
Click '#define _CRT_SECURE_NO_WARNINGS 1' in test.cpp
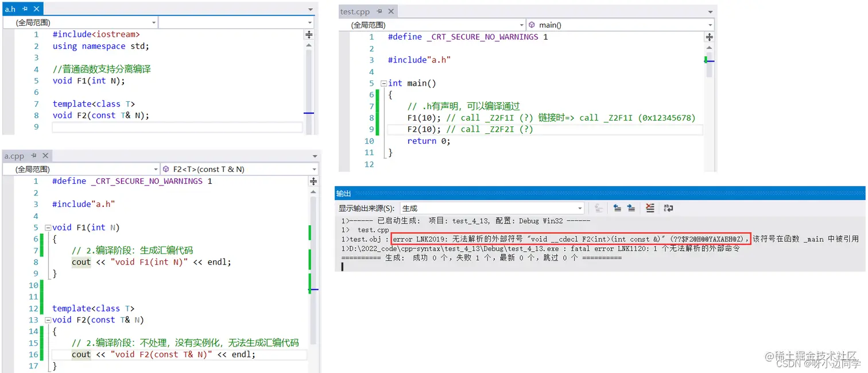468,37
